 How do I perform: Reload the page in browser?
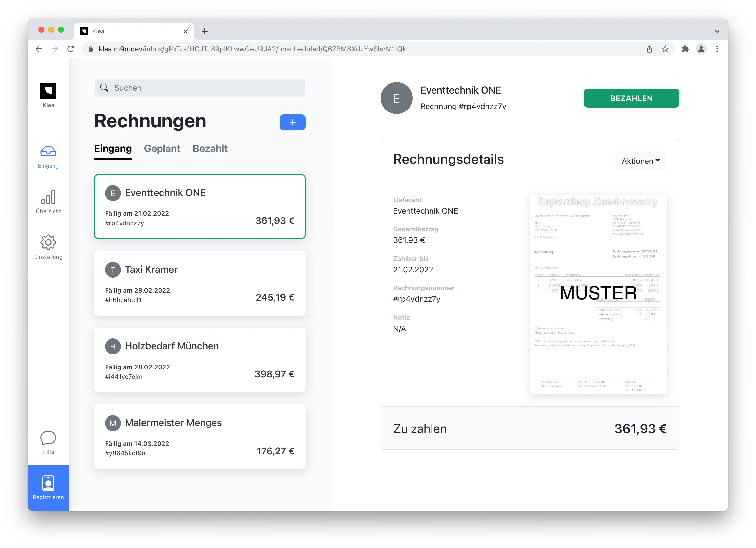(71, 49)
